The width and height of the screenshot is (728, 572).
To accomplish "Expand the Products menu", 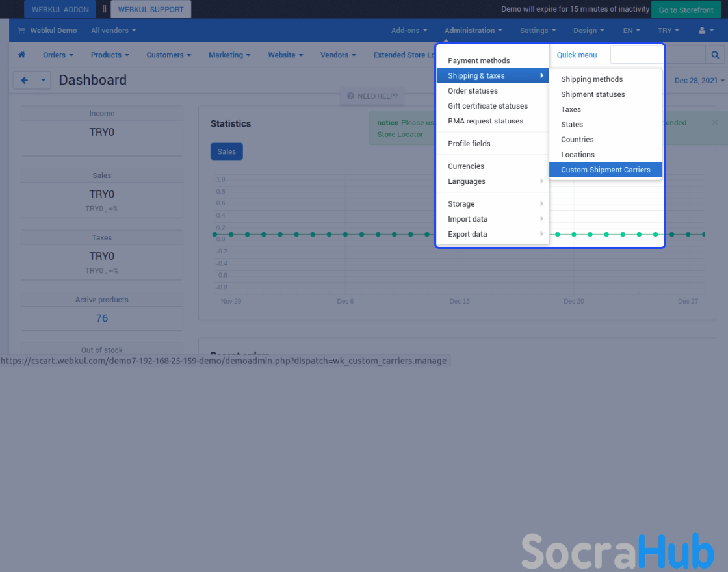I will click(x=110, y=55).
